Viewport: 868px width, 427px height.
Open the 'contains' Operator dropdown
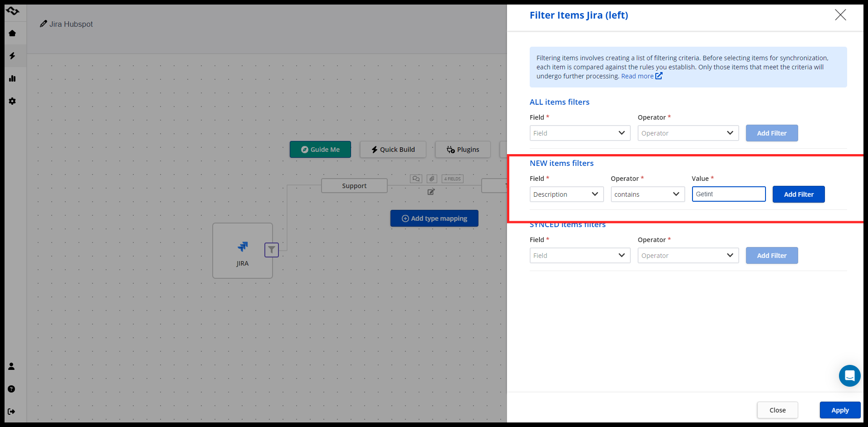pyautogui.click(x=647, y=194)
